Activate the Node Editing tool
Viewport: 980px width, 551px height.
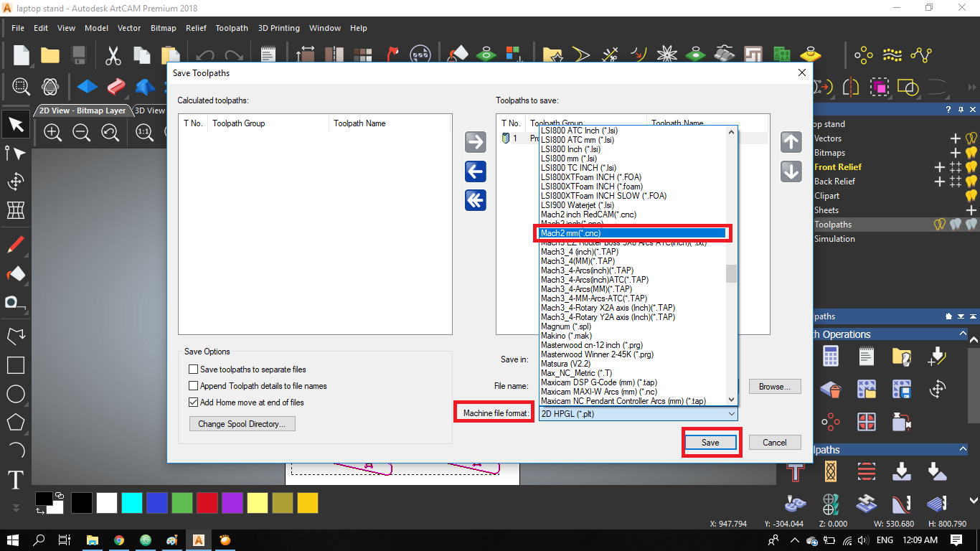click(16, 153)
